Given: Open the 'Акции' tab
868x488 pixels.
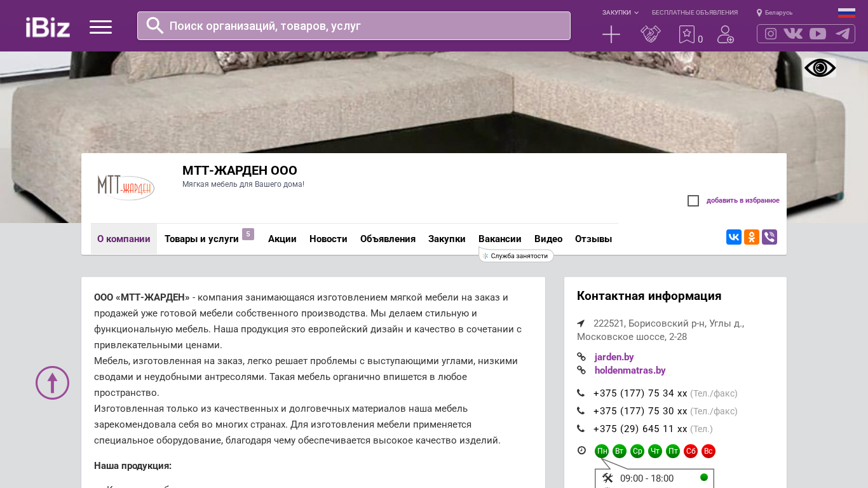Looking at the screenshot, I should (x=282, y=239).
